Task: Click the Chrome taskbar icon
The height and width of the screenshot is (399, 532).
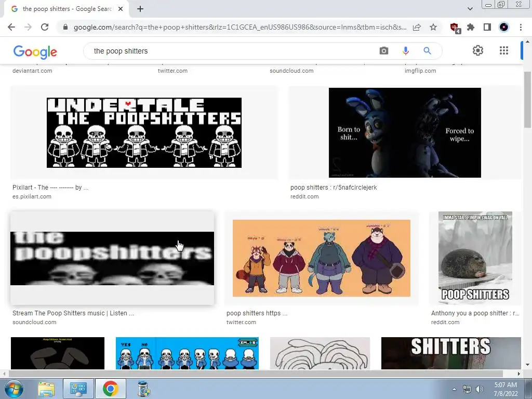Action: click(x=110, y=389)
